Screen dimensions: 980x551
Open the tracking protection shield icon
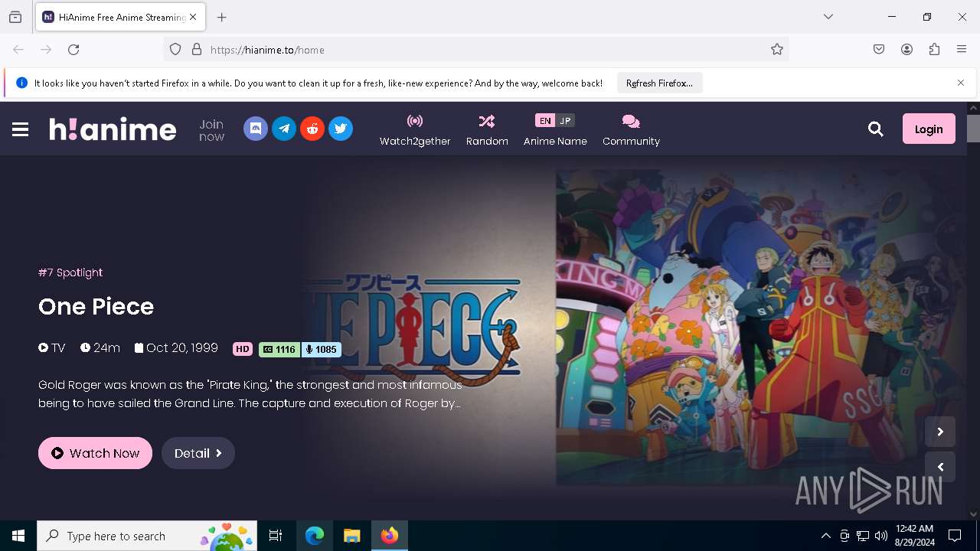point(175,50)
